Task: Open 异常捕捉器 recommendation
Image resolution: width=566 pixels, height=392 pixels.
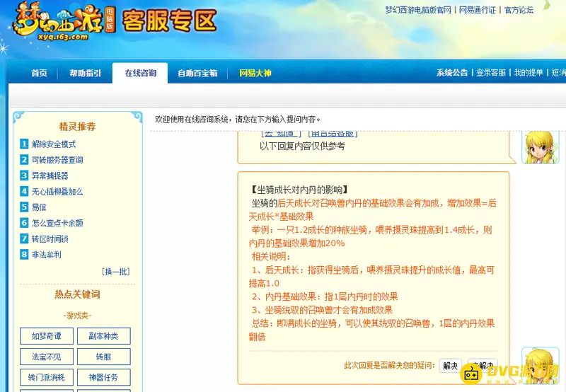Action: (x=50, y=175)
